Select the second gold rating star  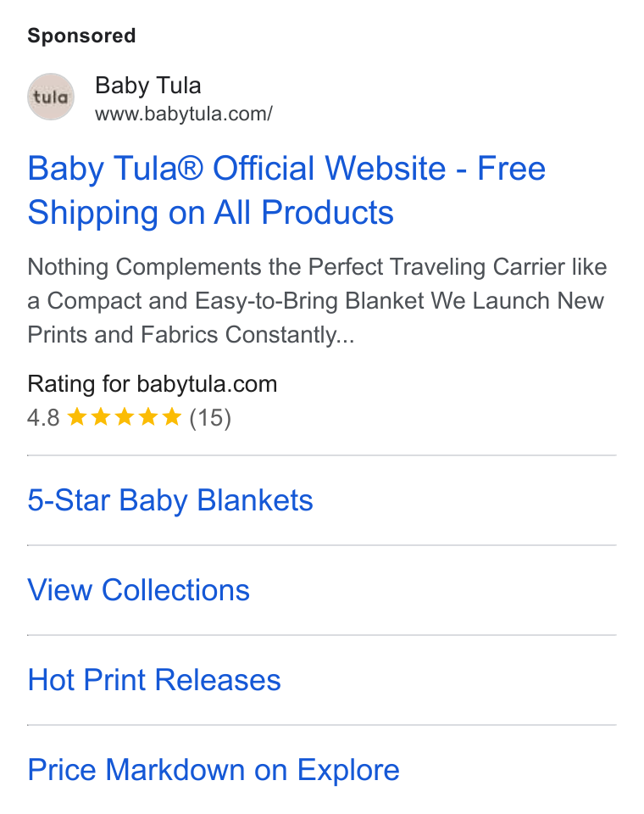pos(101,417)
